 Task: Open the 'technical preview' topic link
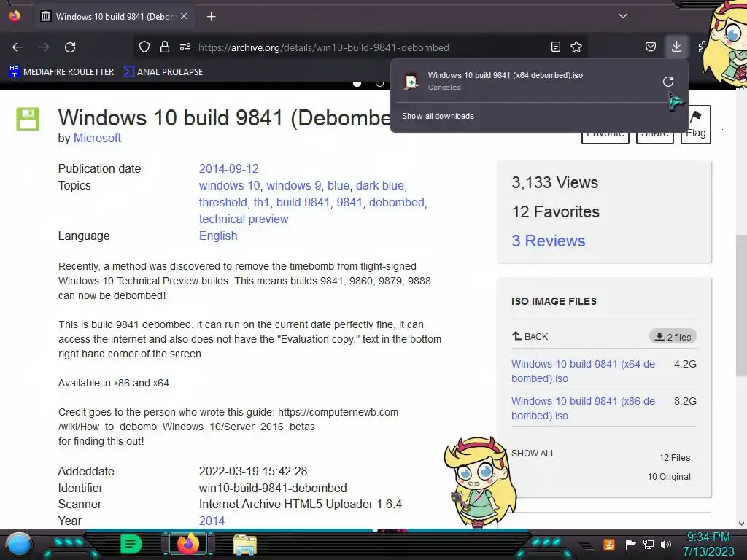(244, 219)
